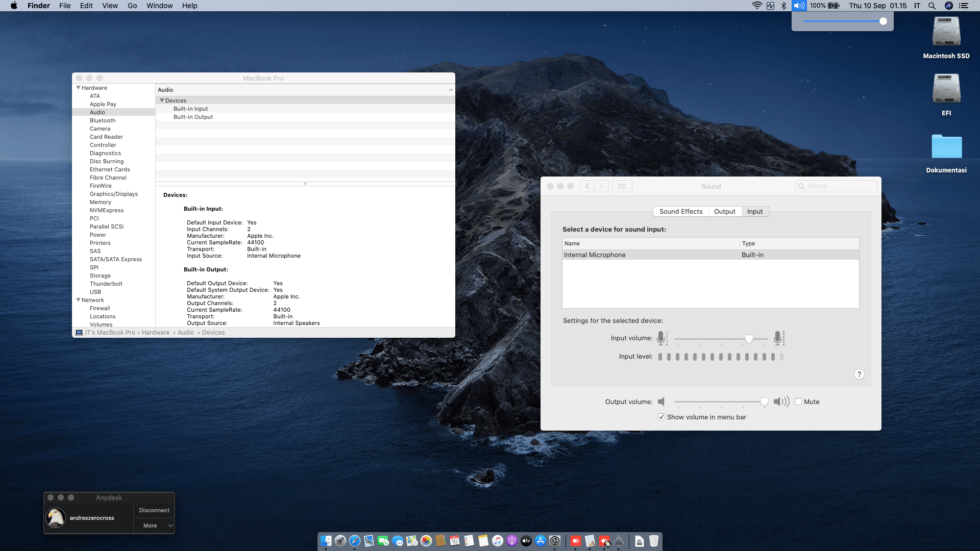Click IT's MacBook Pro in path bar
The image size is (980, 551).
point(110,333)
